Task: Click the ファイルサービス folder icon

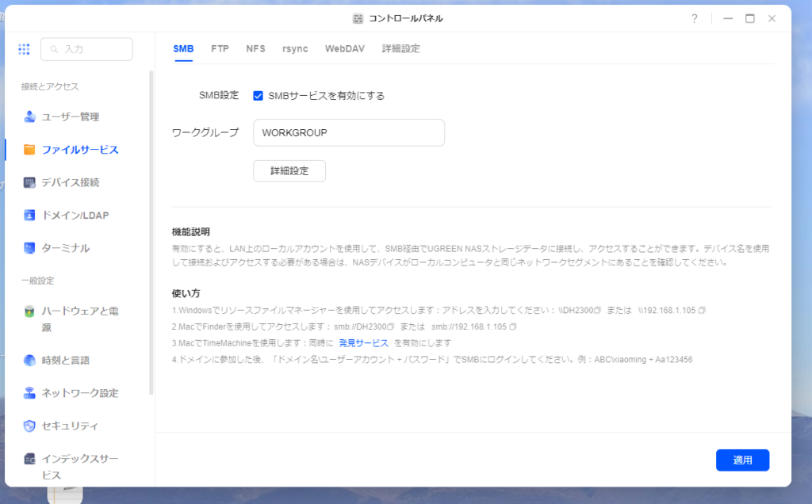Action: pyautogui.click(x=29, y=150)
